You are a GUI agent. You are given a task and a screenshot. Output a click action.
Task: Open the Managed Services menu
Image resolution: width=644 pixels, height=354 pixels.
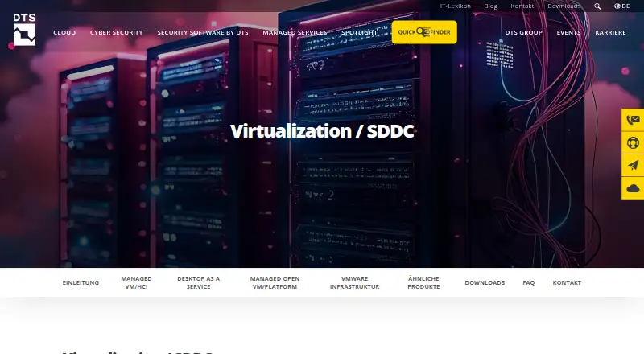(x=295, y=32)
